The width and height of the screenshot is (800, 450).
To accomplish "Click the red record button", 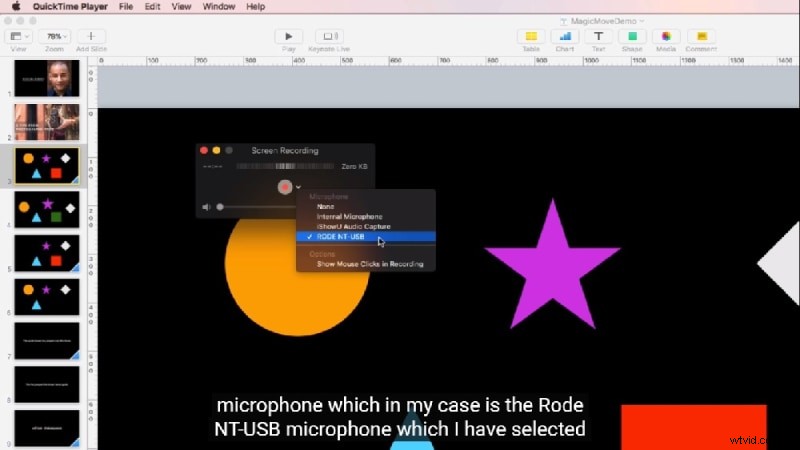I will 285,187.
